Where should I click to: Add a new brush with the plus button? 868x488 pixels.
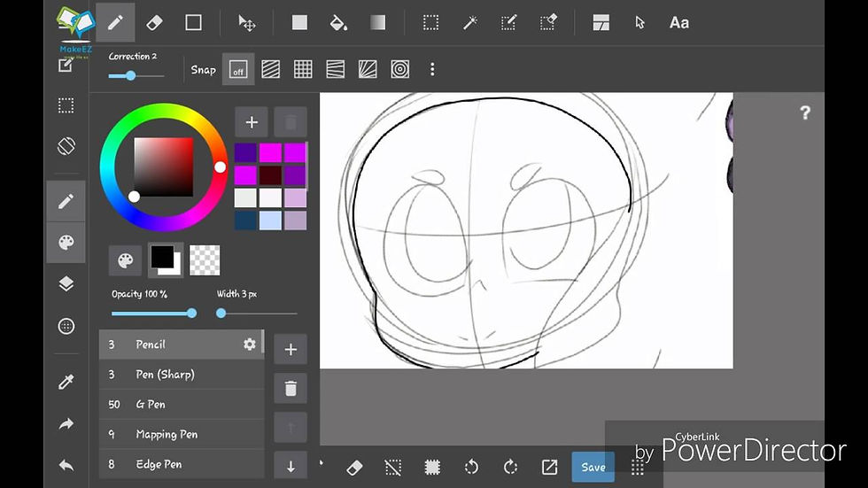click(291, 350)
